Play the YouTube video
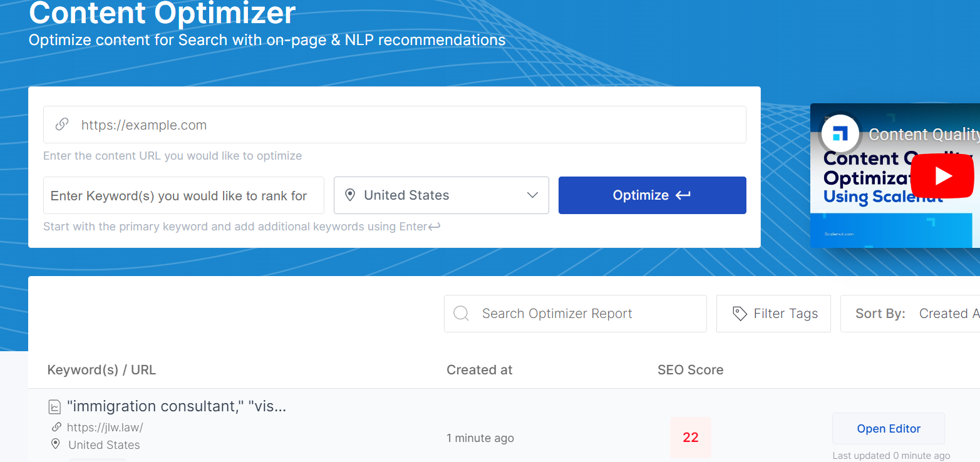The image size is (980, 462). (x=942, y=176)
